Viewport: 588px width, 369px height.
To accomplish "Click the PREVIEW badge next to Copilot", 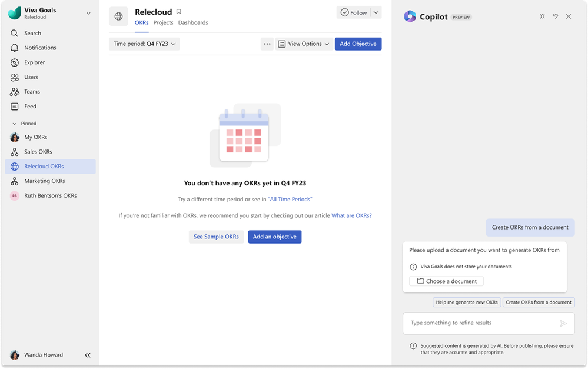I will click(461, 17).
